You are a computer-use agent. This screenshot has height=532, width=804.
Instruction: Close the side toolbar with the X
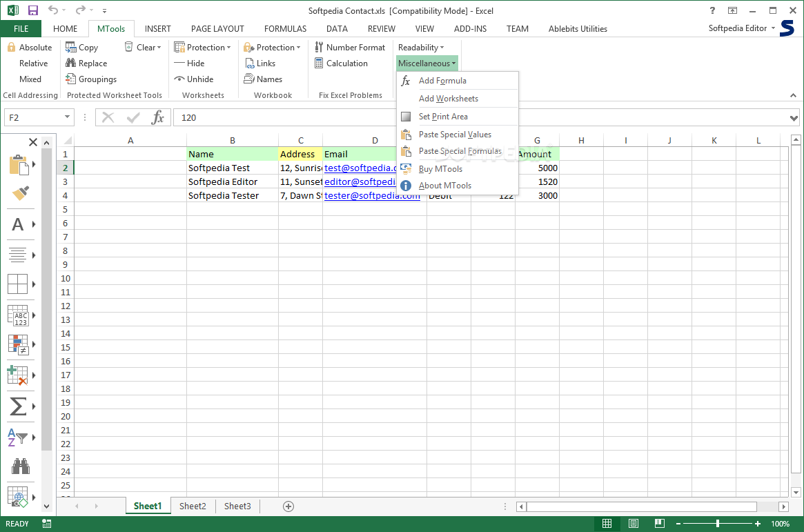click(33, 142)
